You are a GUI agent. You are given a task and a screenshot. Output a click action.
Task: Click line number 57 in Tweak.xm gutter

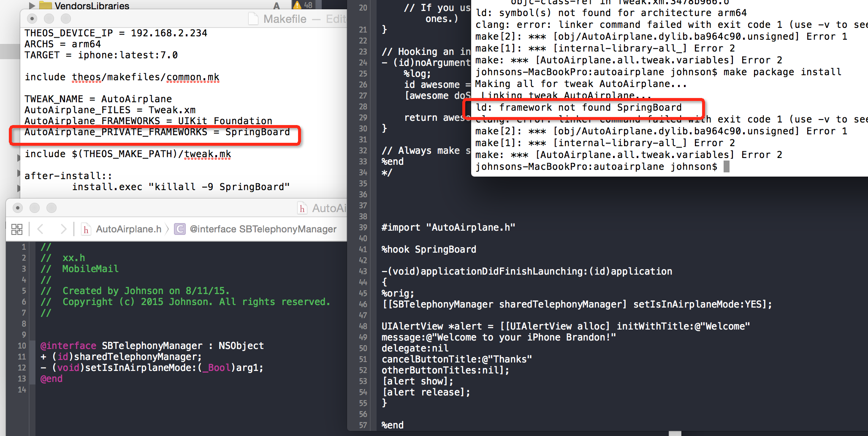(363, 425)
